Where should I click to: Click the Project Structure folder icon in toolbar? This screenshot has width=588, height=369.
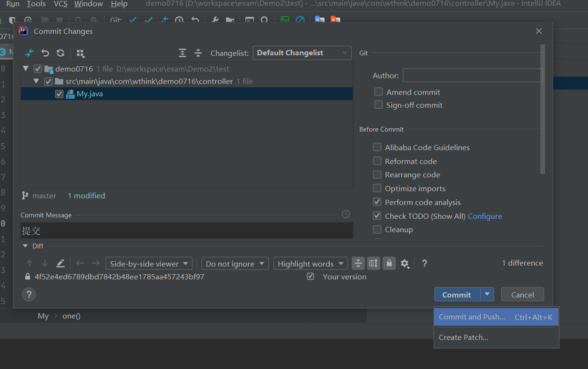(x=230, y=20)
